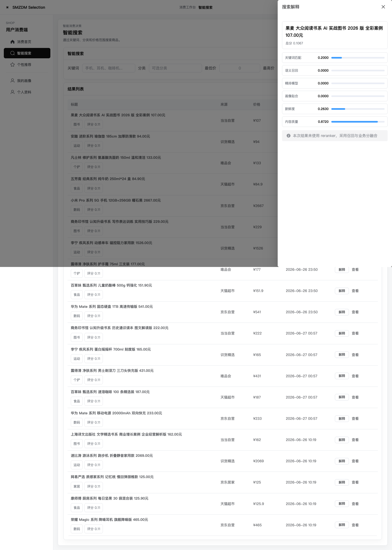The width and height of the screenshot is (392, 550).
Task: Click 解释 for 百草味 儿童奶酪棒
Action: (x=342, y=291)
